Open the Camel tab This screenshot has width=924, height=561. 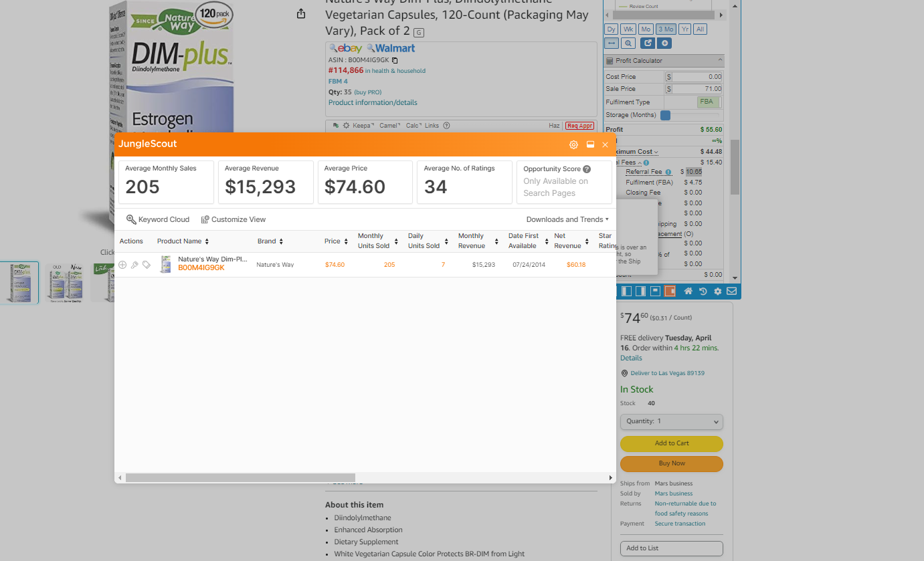coord(390,126)
